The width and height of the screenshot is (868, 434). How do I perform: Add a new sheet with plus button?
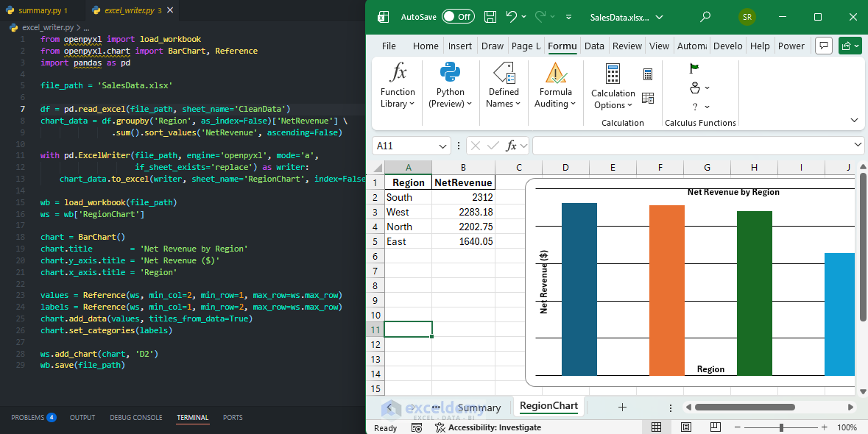(x=622, y=408)
